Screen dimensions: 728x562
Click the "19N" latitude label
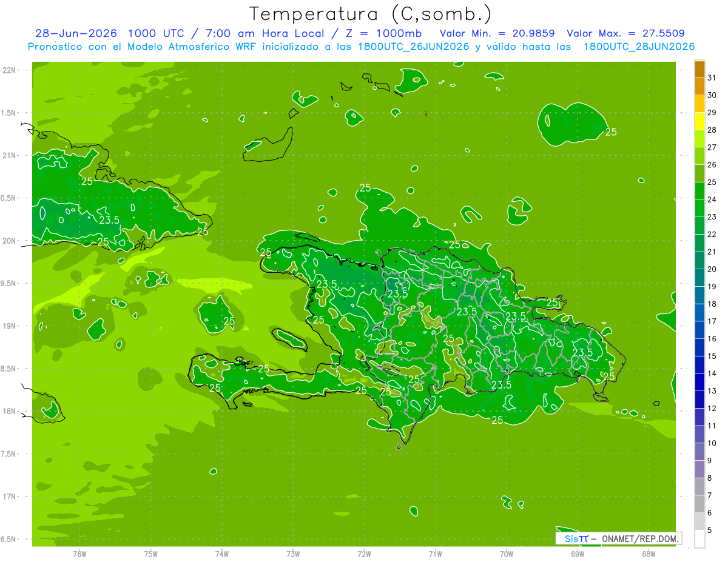[x=9, y=326]
